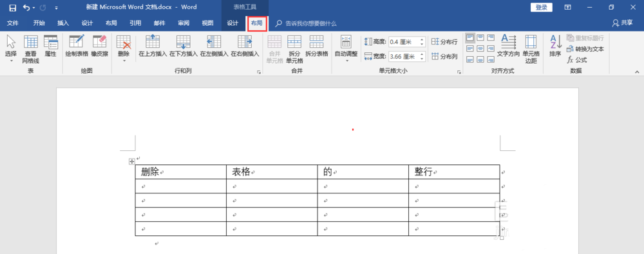Click the fx 公式 formula button
The image size is (644, 254).
point(576,60)
